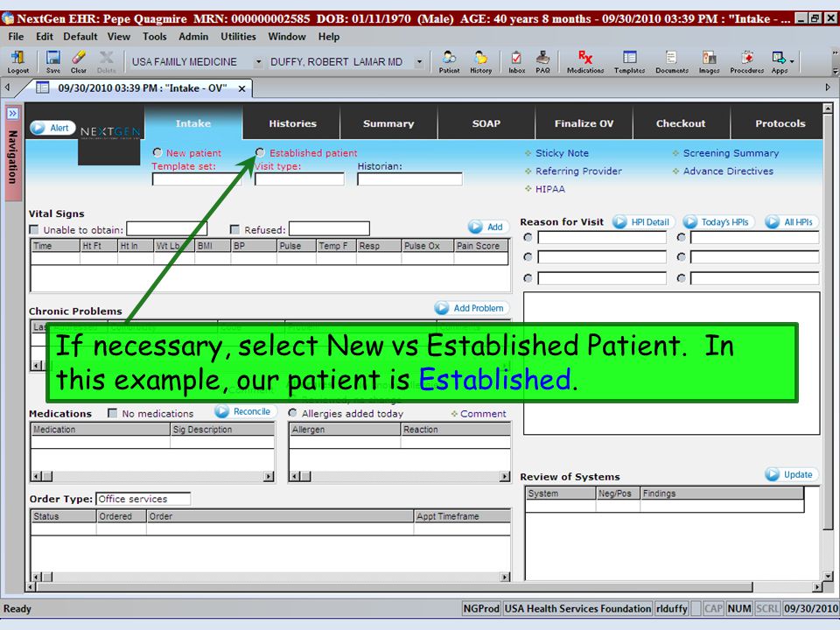Open the Inbox toolbar icon

[516, 61]
